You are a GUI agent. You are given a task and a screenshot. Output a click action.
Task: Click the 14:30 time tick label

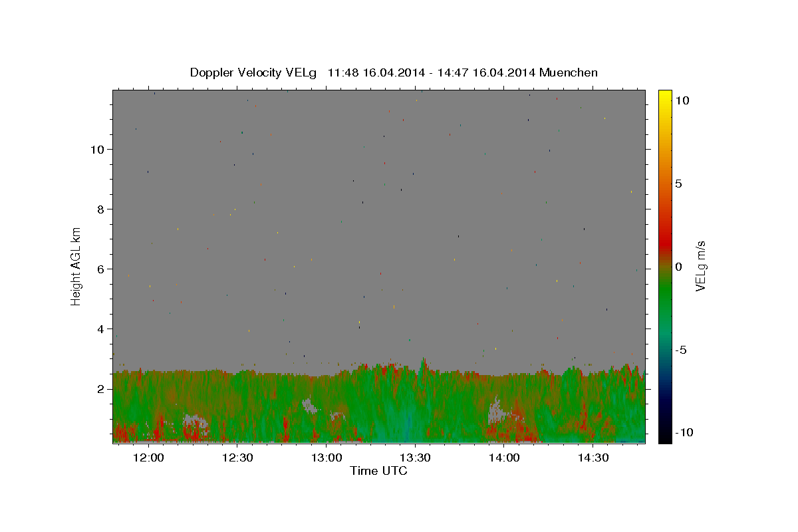click(x=593, y=458)
